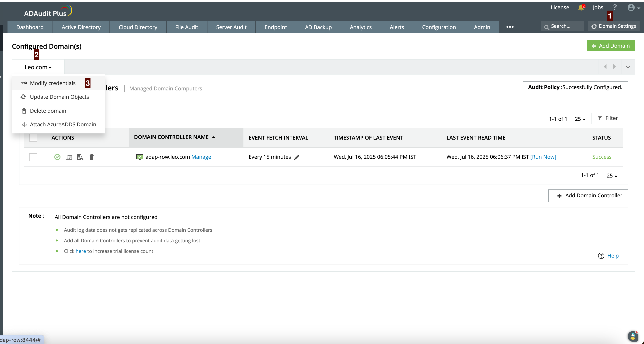Screen dimensions: 644x344
Task: Click the trash icon for adap-row.leo.com
Action: pos(92,157)
